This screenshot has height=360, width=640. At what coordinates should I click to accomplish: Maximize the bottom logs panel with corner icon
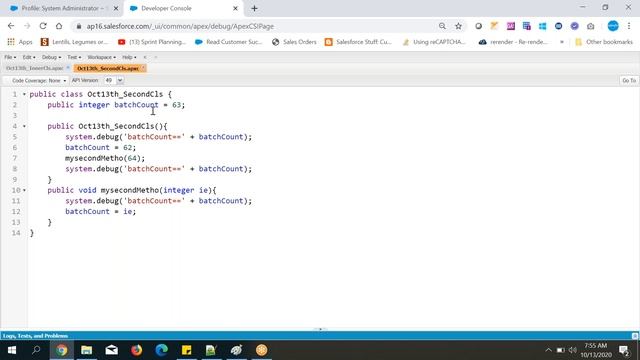click(x=635, y=336)
